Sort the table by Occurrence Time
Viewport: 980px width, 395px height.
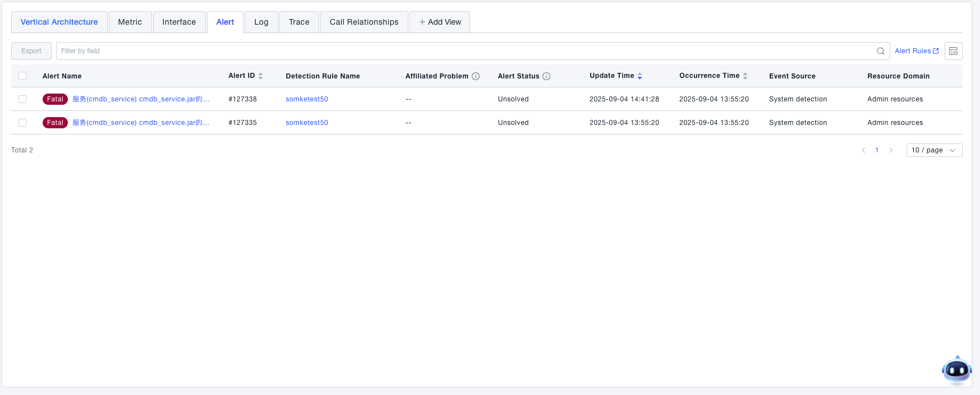[x=745, y=76]
